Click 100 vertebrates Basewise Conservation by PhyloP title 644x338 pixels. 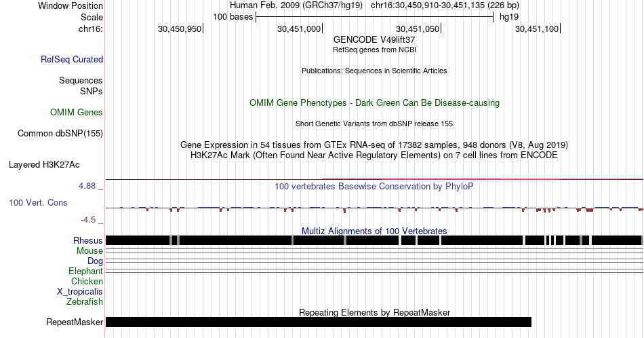point(374,186)
